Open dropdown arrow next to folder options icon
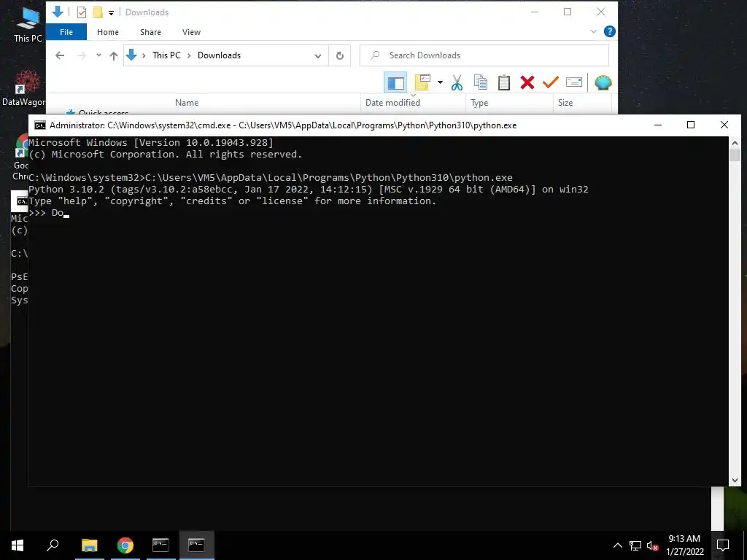Viewport: 747px width, 560px height. click(x=440, y=82)
